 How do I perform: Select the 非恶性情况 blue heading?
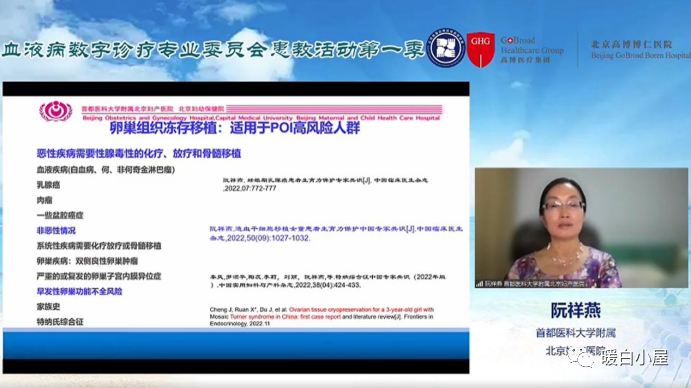pyautogui.click(x=56, y=231)
